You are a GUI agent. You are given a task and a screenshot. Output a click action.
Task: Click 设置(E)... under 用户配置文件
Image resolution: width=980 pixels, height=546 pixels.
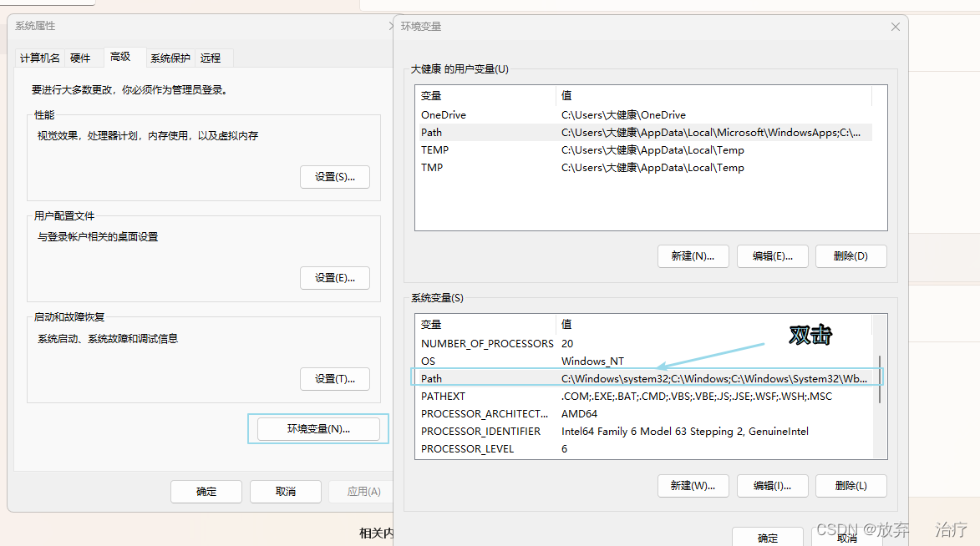click(x=335, y=278)
